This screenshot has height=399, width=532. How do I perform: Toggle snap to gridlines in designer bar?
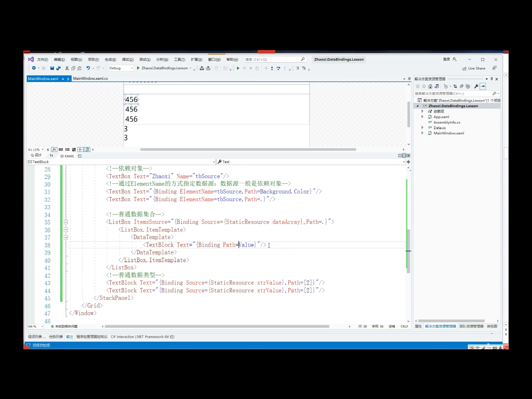67,150
